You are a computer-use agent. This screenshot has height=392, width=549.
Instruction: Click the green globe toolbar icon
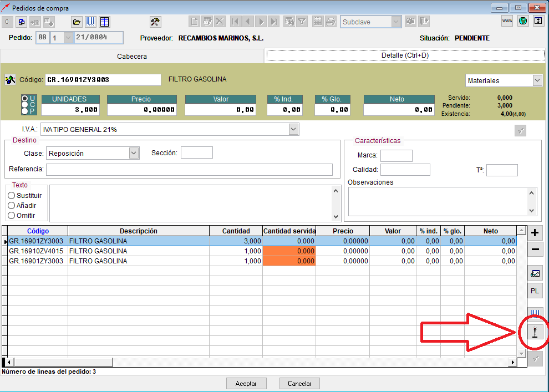click(523, 21)
